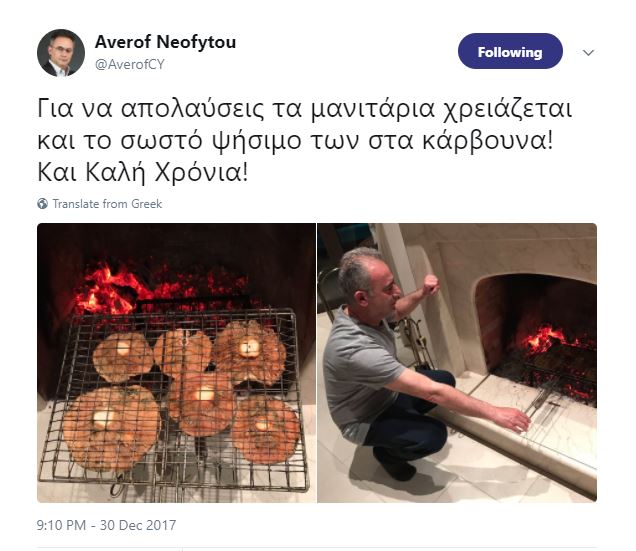Open the @AverofCY handle link
This screenshot has width=636, height=551.
coord(130,65)
